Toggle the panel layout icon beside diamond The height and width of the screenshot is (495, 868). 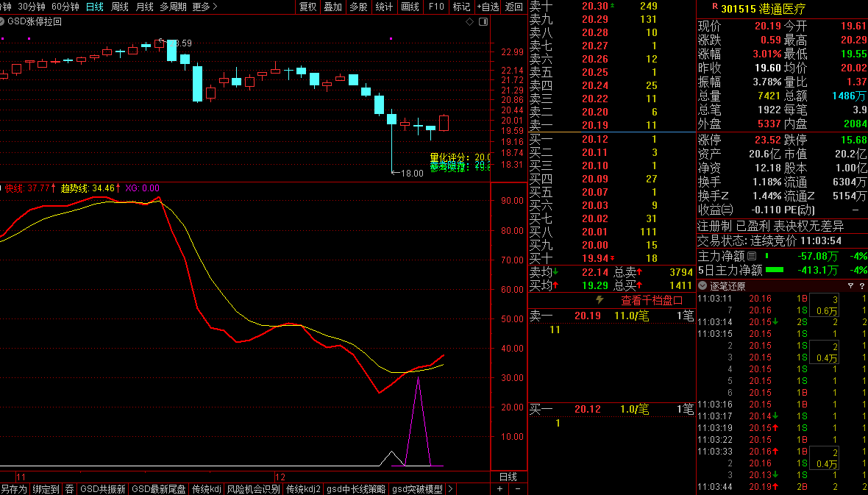point(483,22)
